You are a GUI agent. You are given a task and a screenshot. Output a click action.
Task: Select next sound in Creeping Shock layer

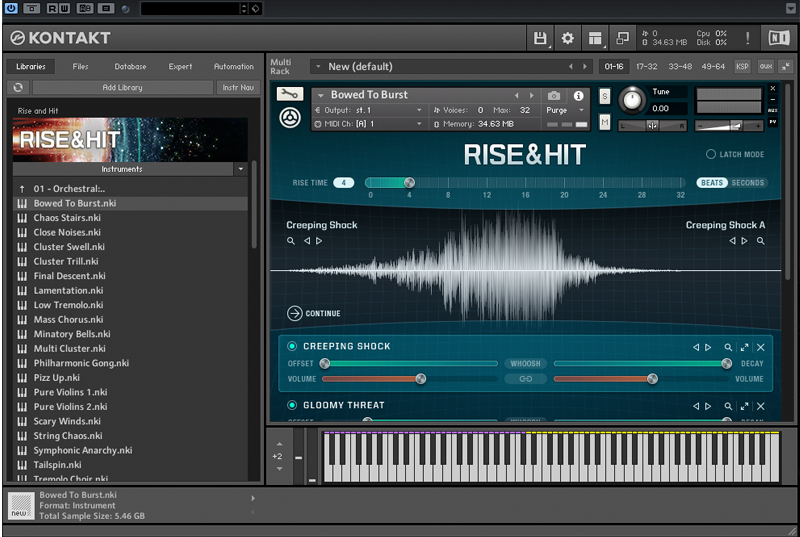[x=708, y=347]
